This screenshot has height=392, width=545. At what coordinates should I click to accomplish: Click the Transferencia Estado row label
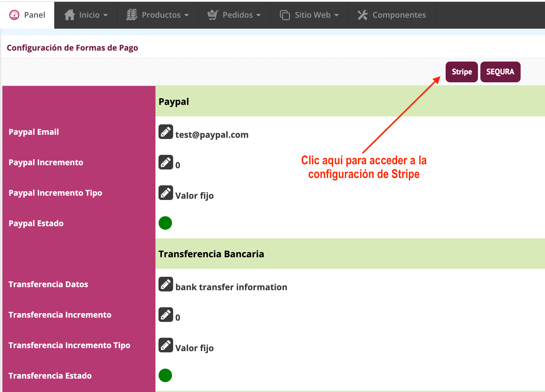coord(50,376)
